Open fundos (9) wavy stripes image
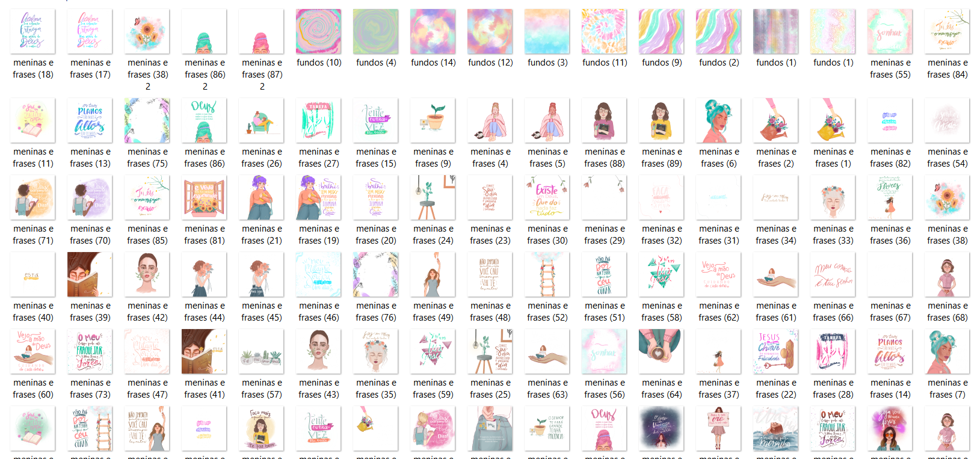This screenshot has width=980, height=459. click(661, 32)
